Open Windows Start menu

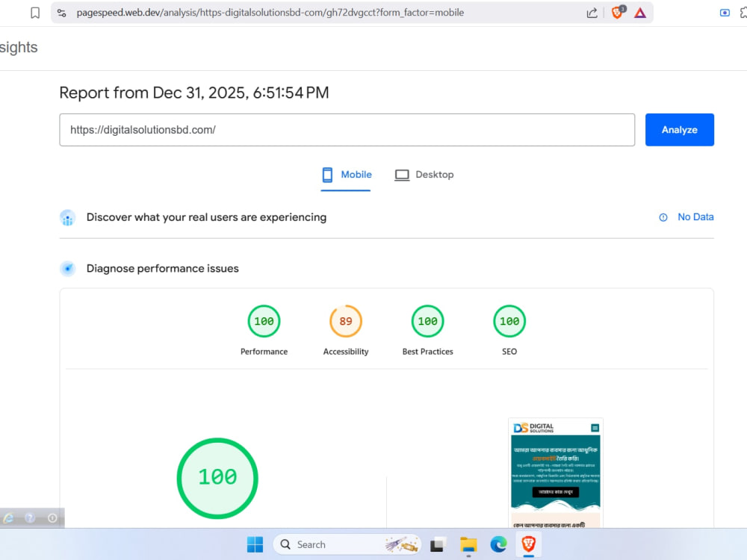coord(255,544)
